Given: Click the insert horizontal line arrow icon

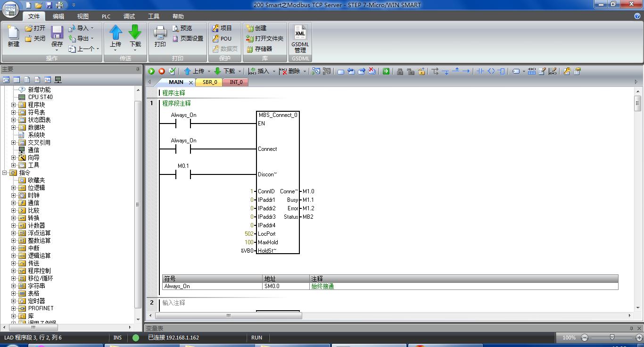Looking at the screenshot, I should tap(466, 71).
